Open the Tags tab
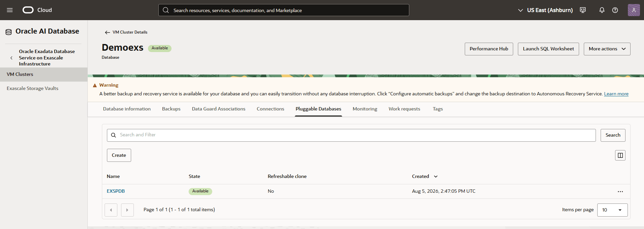The image size is (644, 229). click(x=438, y=109)
